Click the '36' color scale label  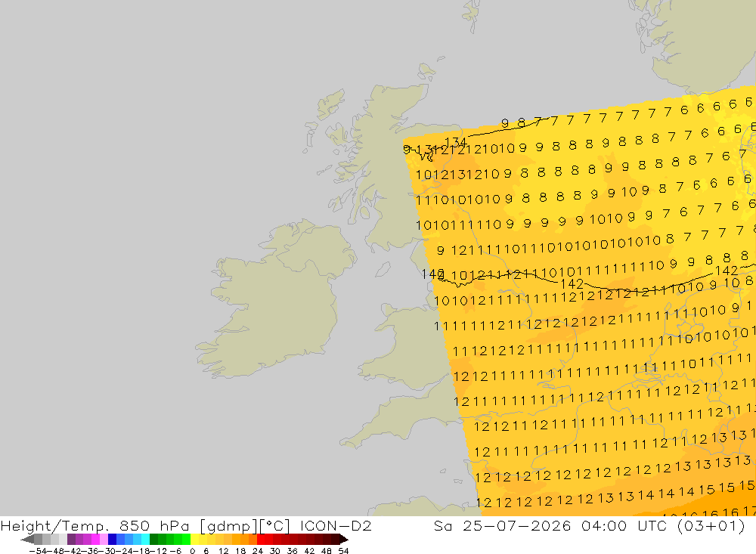(292, 551)
